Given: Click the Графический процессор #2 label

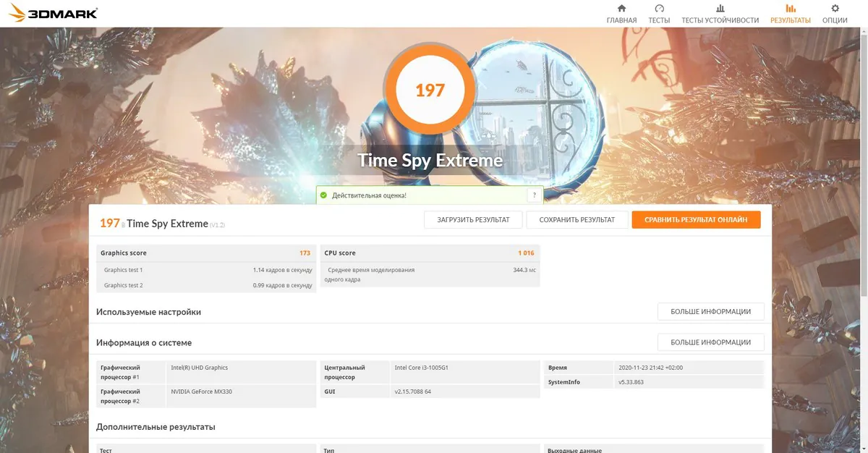Looking at the screenshot, I should [x=120, y=396].
